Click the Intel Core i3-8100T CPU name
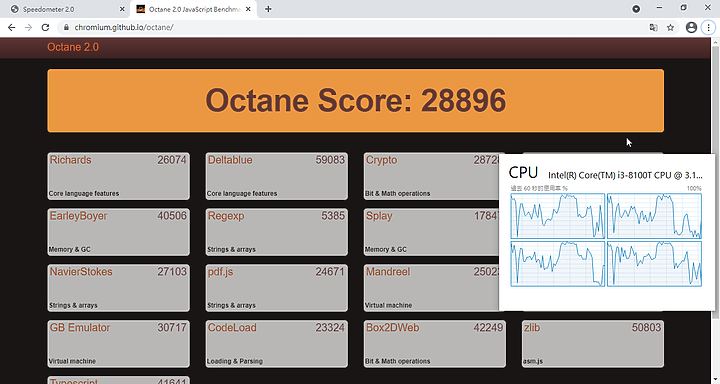Screen dimensions: 720x384 [625, 175]
